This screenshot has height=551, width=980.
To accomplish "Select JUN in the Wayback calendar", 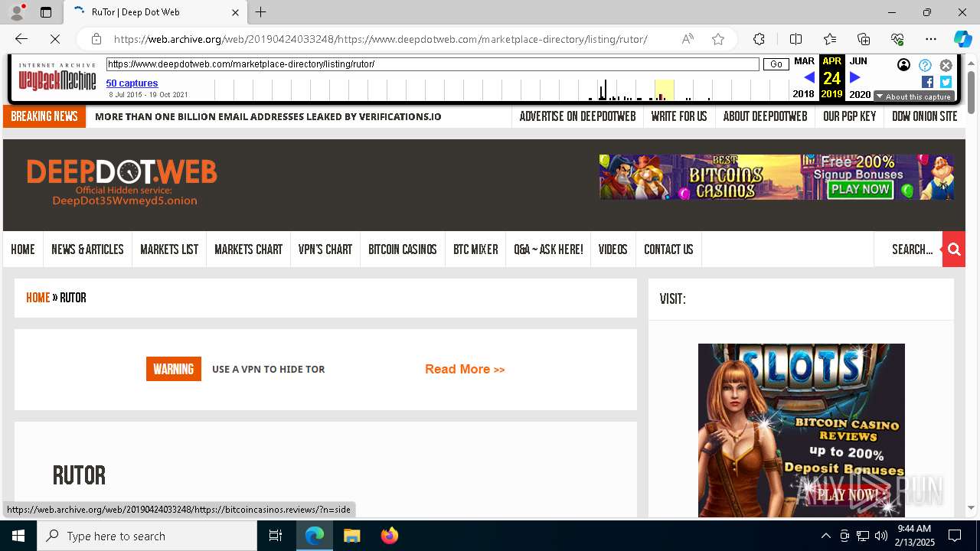I will [858, 61].
